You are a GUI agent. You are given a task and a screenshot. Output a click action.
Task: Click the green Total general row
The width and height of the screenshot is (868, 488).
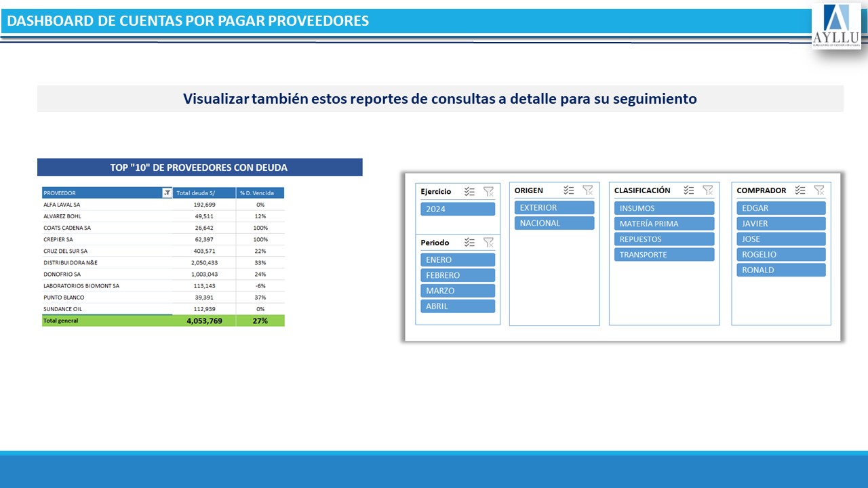pos(163,321)
